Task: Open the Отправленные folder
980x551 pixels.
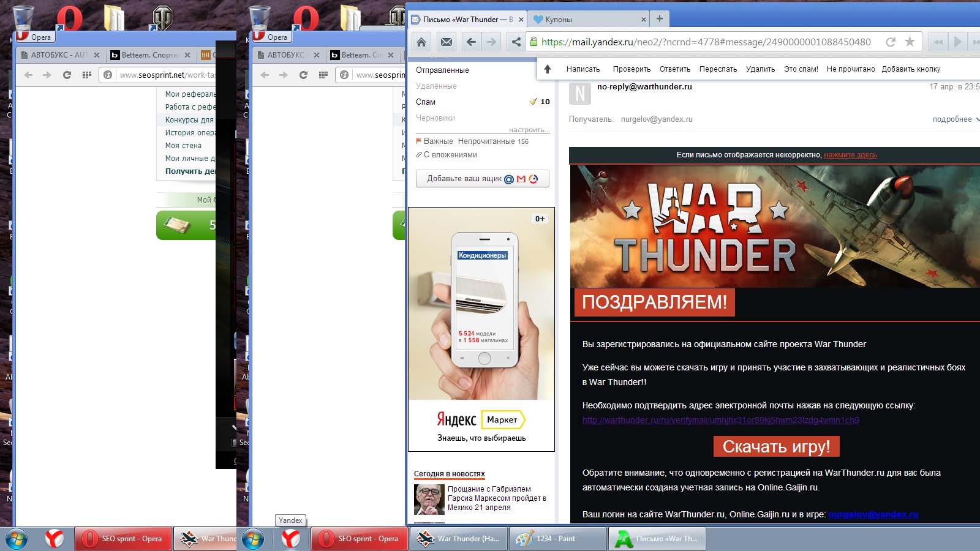Action: click(x=442, y=70)
